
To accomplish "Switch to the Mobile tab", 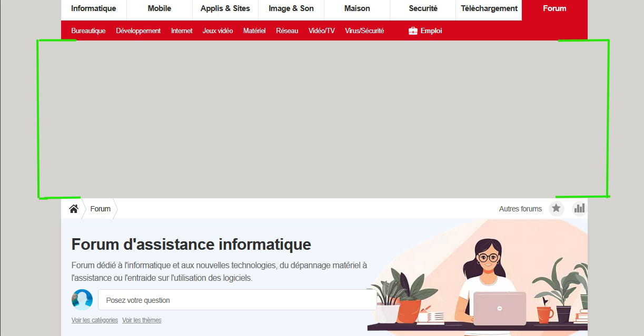I will (x=160, y=8).
